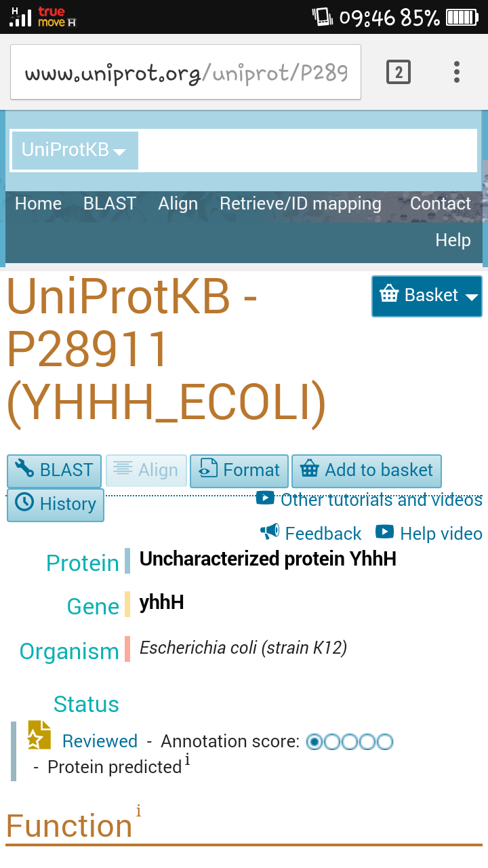
Task: Click the Reviewed status star document icon
Action: tap(39, 735)
